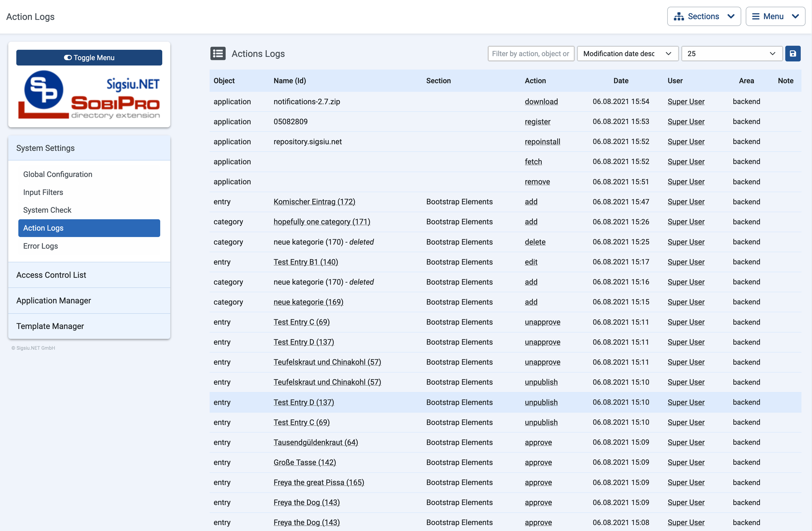Click Super User in the download row

[x=686, y=102]
